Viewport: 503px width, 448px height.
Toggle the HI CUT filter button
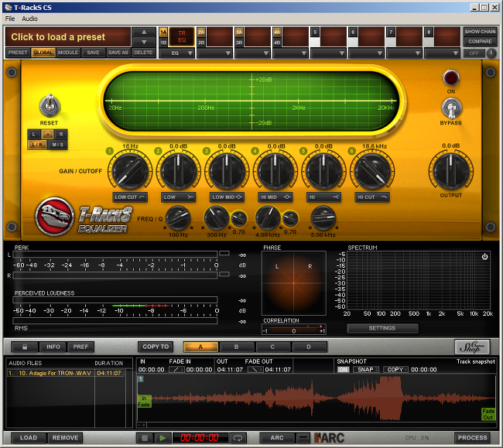click(372, 197)
